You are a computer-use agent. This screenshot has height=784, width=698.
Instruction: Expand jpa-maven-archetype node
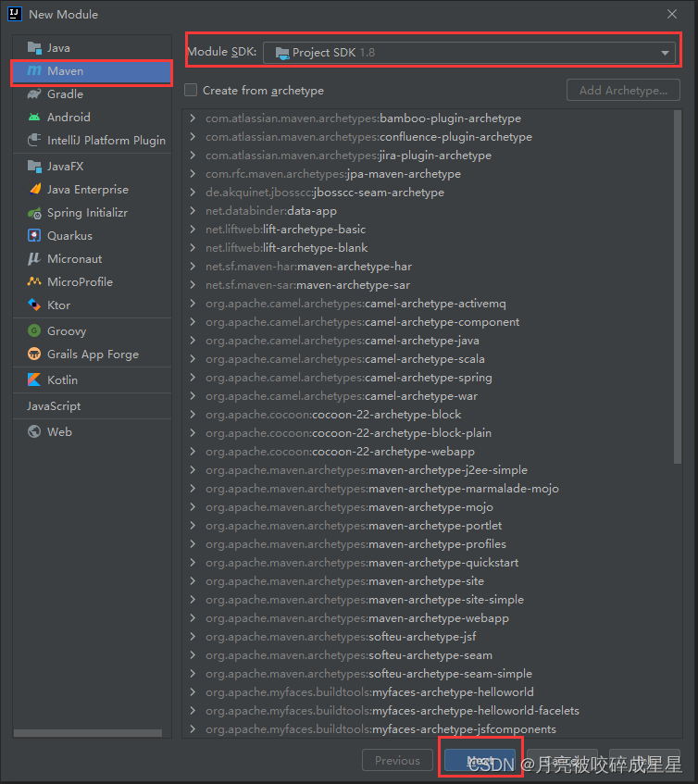click(193, 174)
